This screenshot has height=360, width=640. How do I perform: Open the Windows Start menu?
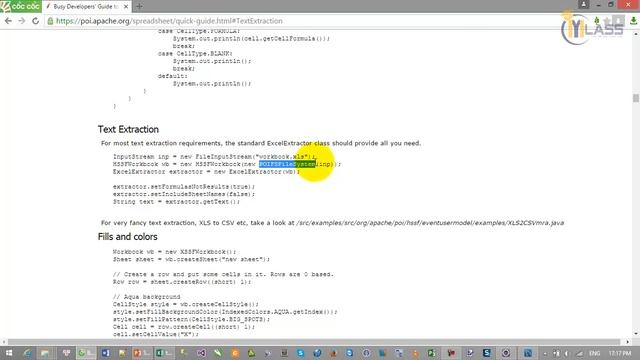click(x=8, y=353)
